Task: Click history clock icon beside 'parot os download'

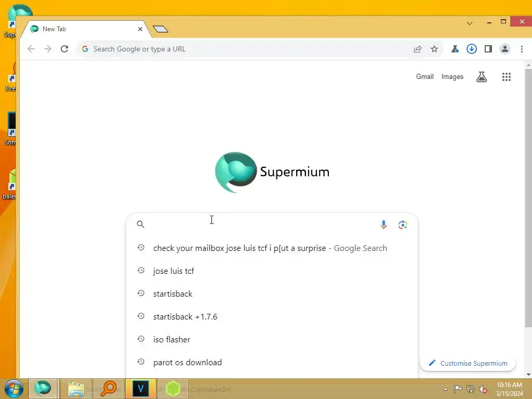Action: click(141, 362)
